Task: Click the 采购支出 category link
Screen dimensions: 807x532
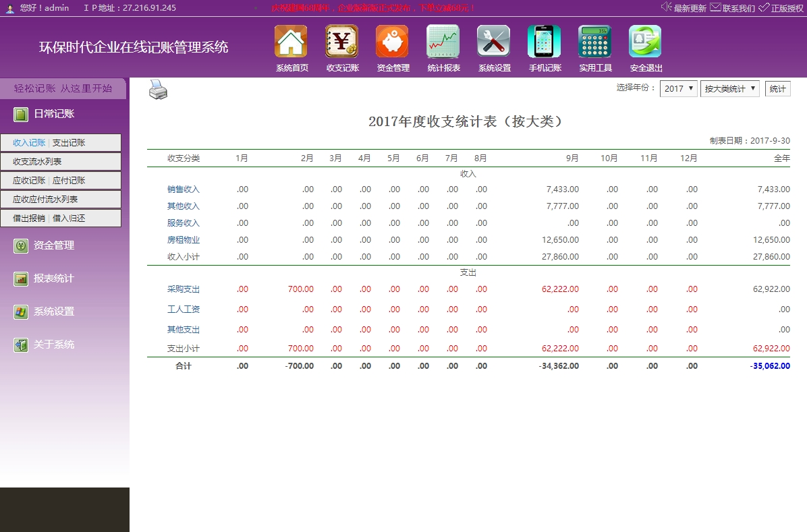Action: click(x=184, y=289)
